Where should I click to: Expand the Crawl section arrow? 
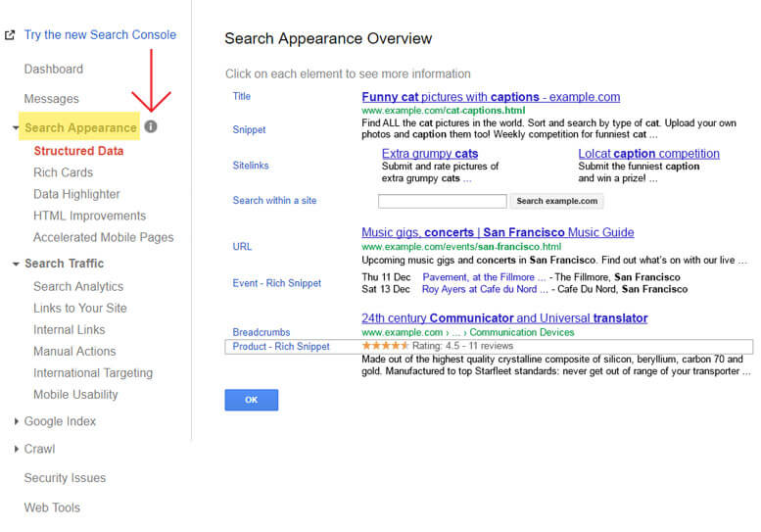tap(16, 449)
